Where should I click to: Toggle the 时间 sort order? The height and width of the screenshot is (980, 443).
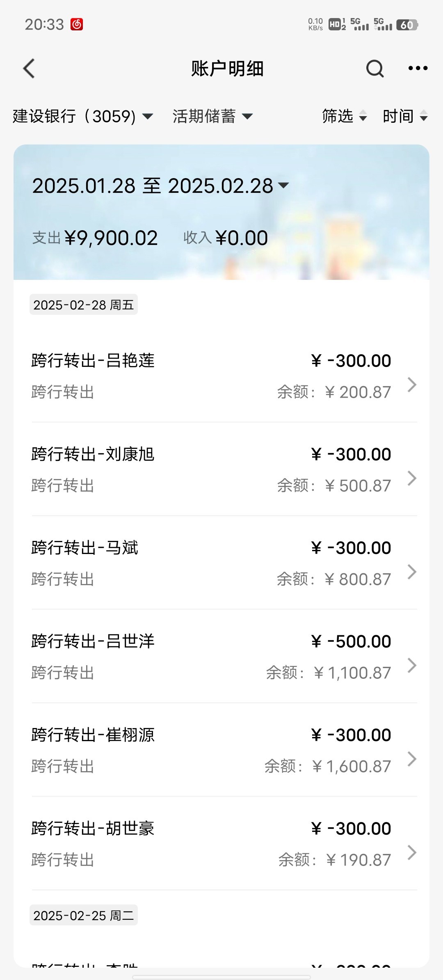click(x=405, y=117)
